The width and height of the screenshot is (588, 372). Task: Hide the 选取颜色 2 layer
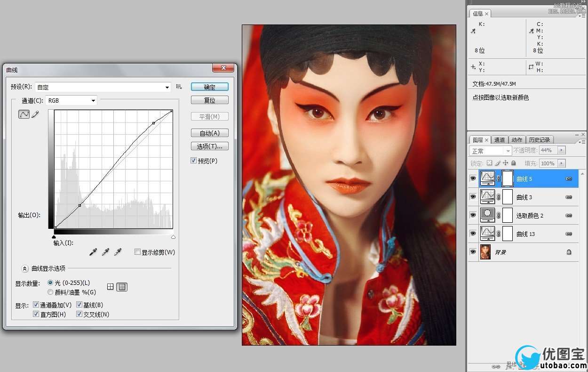click(473, 216)
